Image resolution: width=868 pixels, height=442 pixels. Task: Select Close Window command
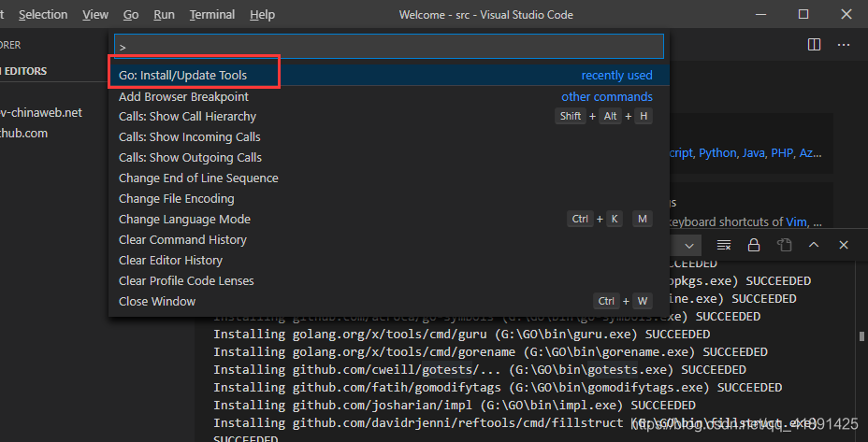click(x=388, y=302)
